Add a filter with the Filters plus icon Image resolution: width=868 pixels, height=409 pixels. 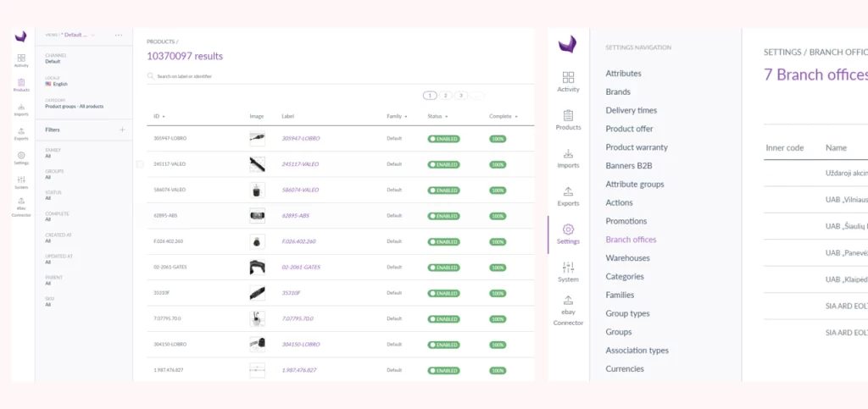[x=122, y=130]
